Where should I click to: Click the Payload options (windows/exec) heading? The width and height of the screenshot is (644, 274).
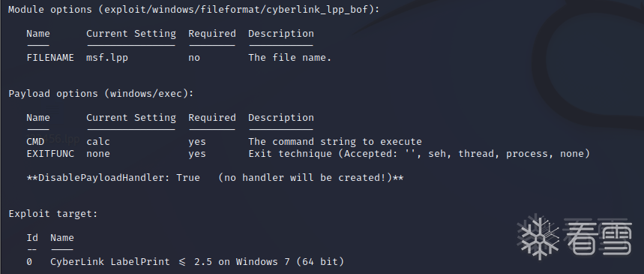point(101,94)
